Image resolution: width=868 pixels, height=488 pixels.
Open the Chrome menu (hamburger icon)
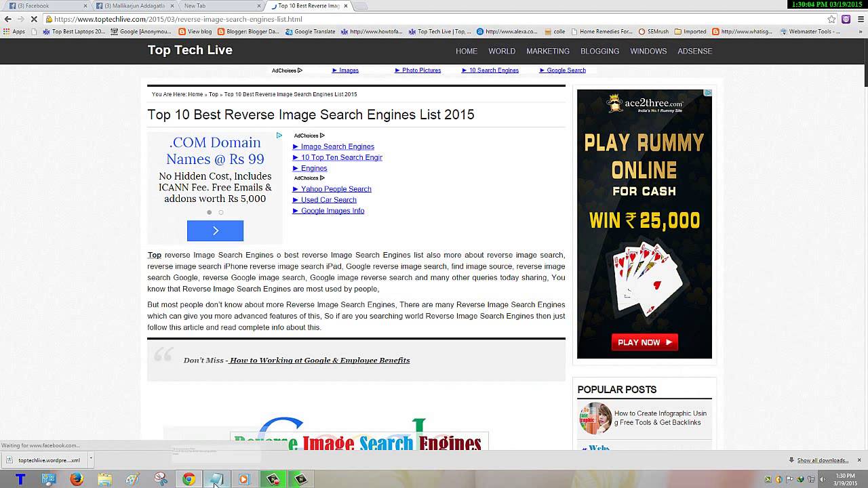[x=861, y=19]
